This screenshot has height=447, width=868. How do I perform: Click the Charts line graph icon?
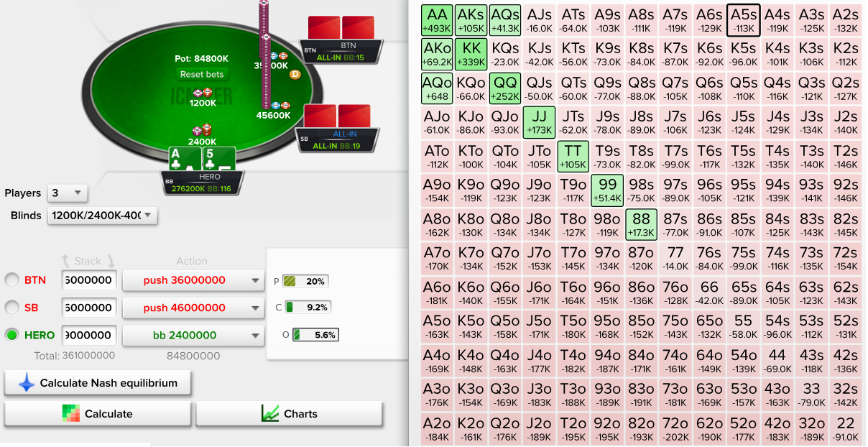pos(270,414)
